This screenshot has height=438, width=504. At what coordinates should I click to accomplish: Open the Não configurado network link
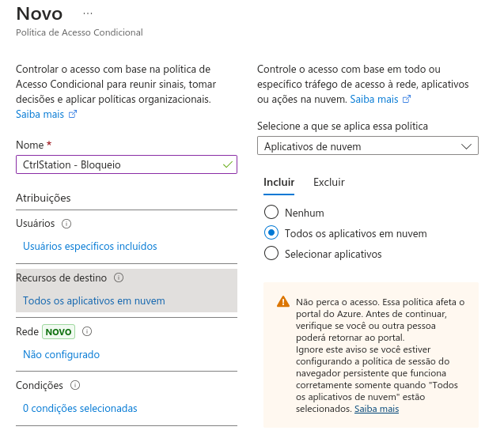[61, 354]
